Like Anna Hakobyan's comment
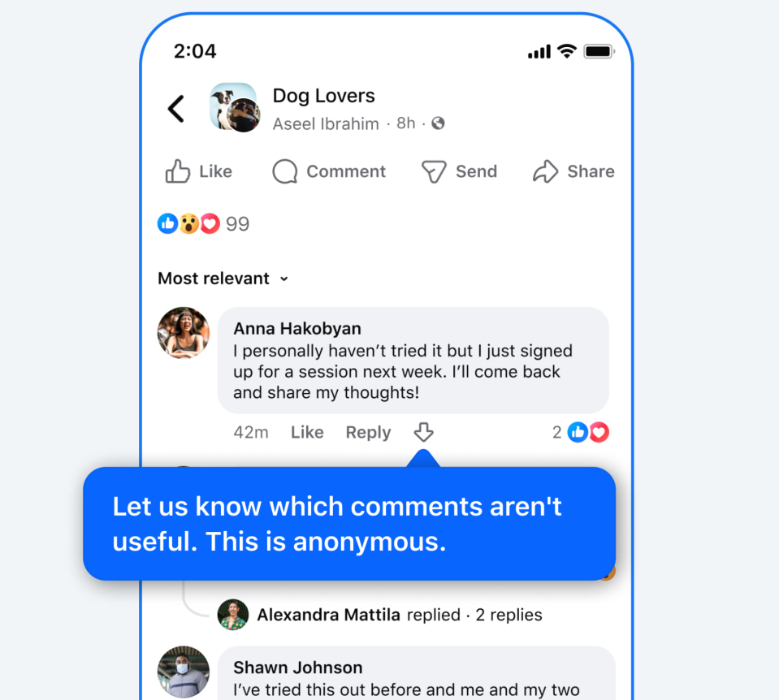The width and height of the screenshot is (779, 700). point(307,432)
